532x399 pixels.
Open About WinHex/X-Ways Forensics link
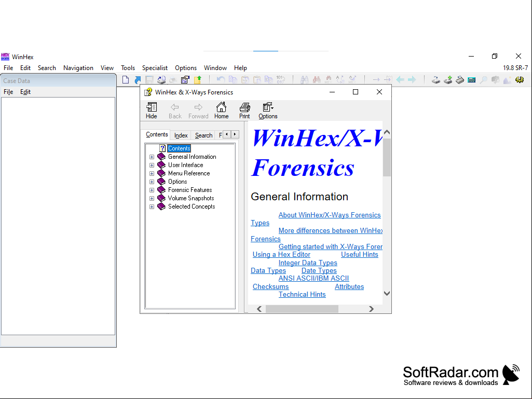click(x=330, y=215)
